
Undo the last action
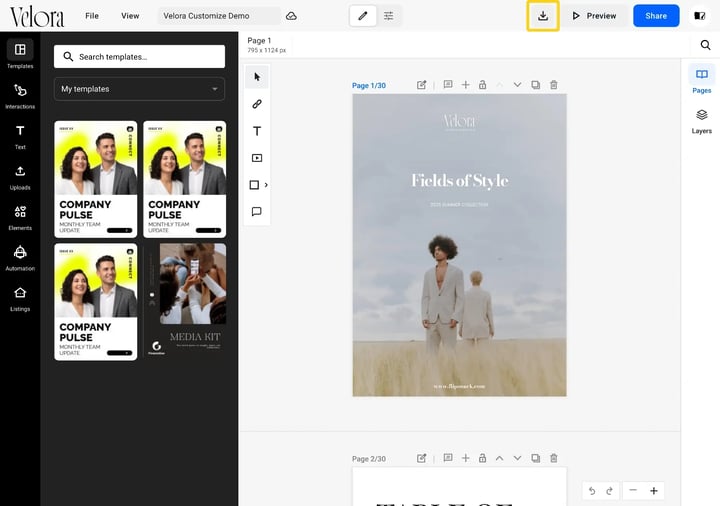[592, 491]
